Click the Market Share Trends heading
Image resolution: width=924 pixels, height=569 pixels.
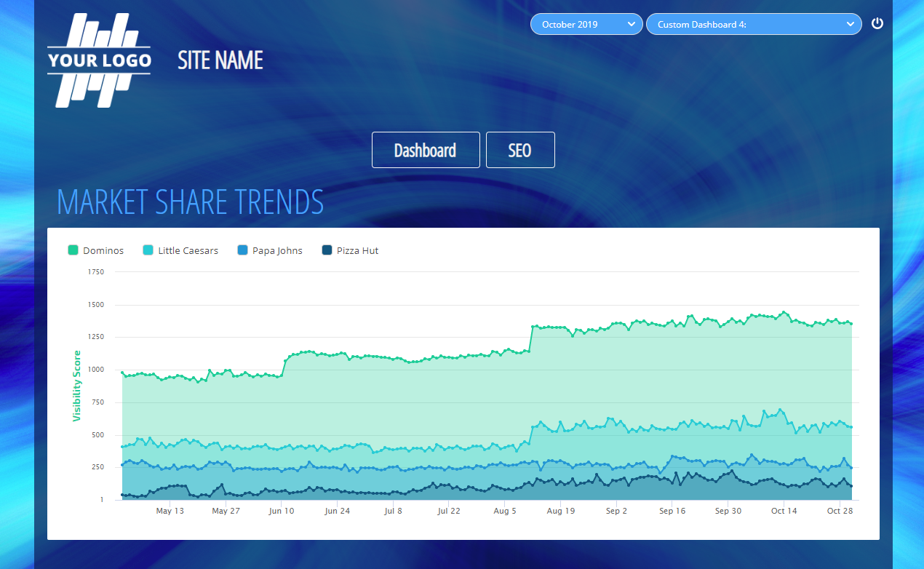[x=191, y=202]
